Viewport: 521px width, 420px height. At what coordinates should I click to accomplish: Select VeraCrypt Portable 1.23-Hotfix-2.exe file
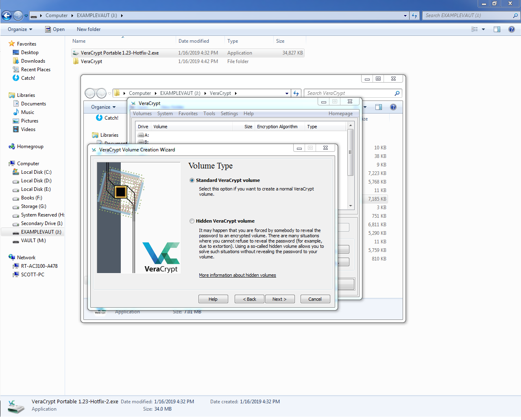pyautogui.click(x=188, y=53)
